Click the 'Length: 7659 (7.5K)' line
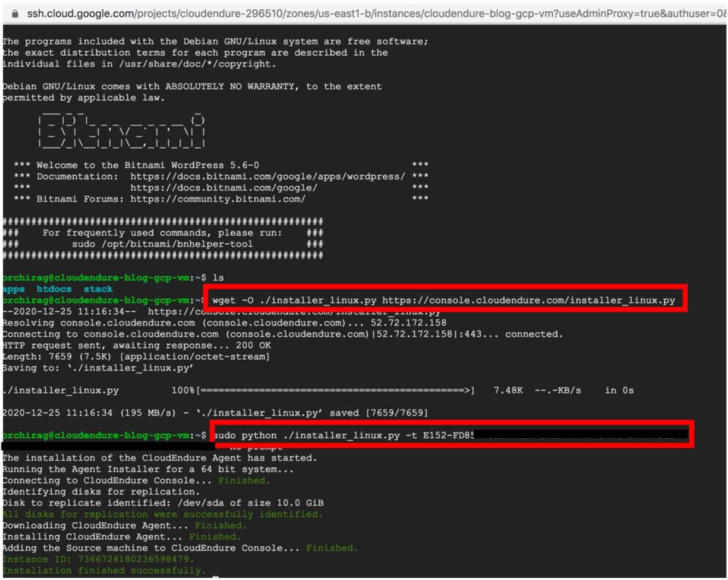Viewport: 728px width, 580px height. tap(136, 356)
